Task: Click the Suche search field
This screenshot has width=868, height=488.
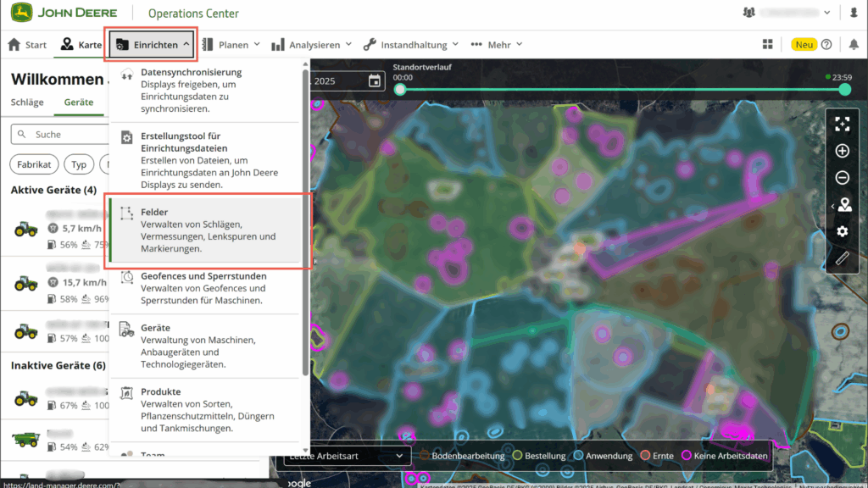Action: [x=59, y=135]
